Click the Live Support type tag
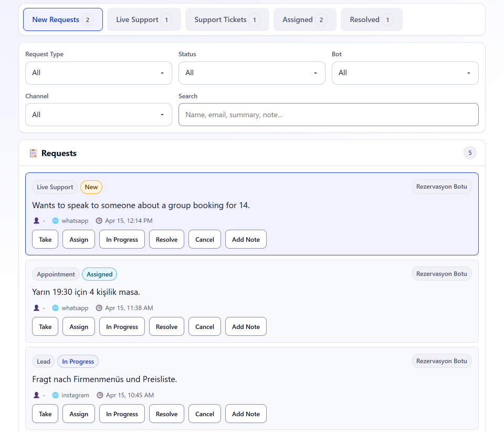504x432 pixels. (55, 187)
